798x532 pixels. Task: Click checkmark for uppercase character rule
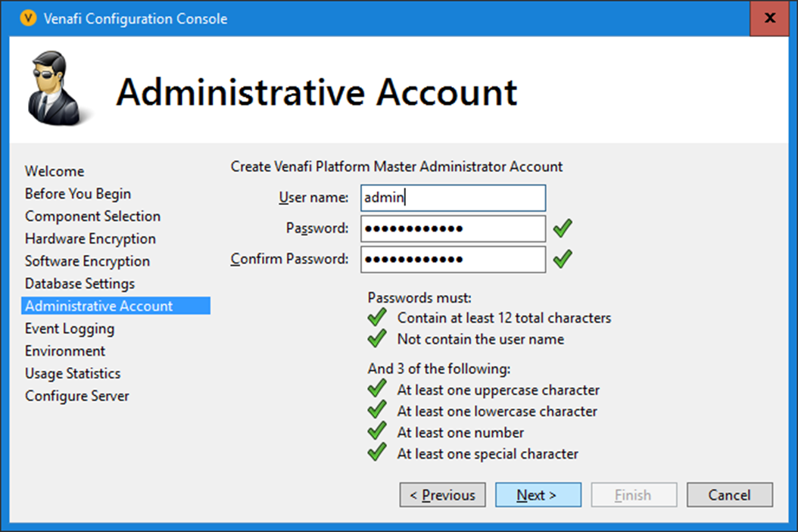tap(377, 390)
